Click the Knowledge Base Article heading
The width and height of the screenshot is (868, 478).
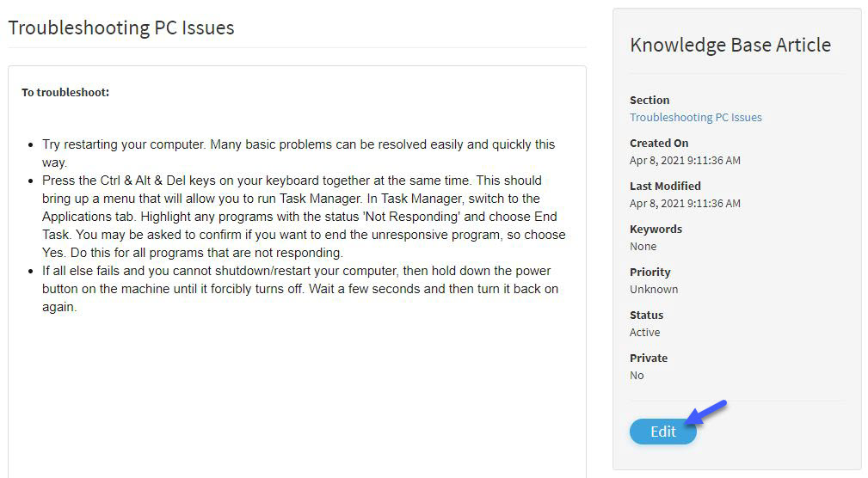(x=730, y=45)
